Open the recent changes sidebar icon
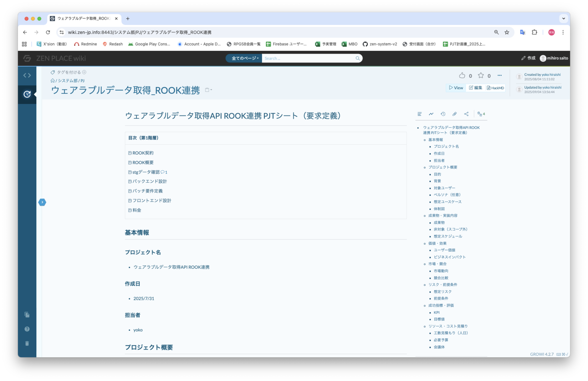Screen dimensions: 588x381 27,94
